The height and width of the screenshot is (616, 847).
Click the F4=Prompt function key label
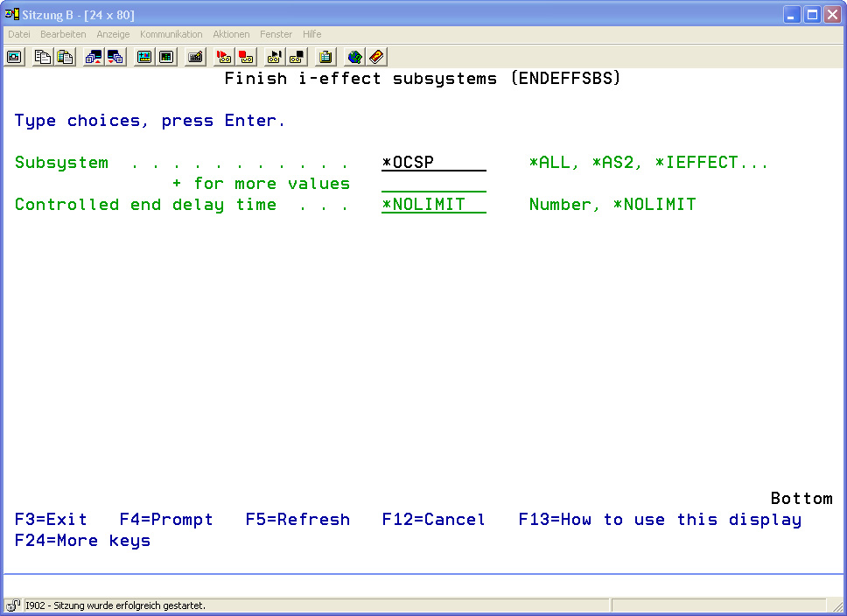click(x=166, y=520)
